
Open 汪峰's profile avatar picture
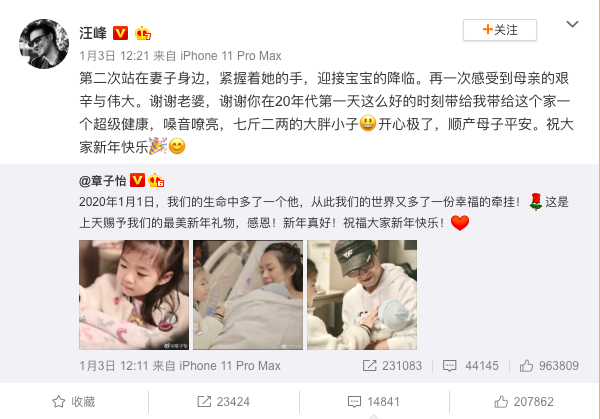[44, 44]
